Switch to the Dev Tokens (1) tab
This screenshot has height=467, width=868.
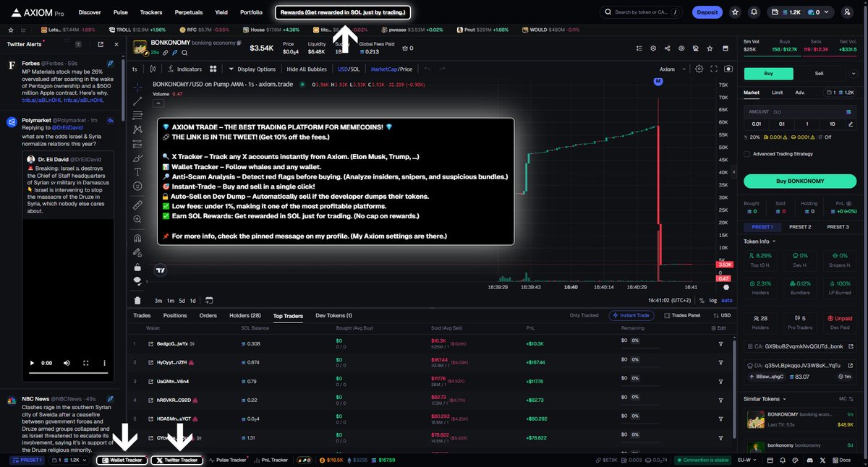click(333, 315)
